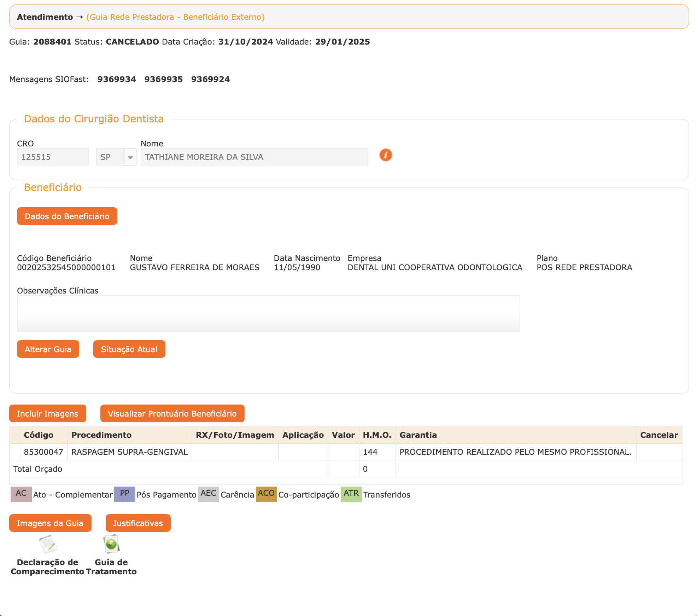Open SIOFast message 9369934
This screenshot has height=616, width=697.
(117, 79)
